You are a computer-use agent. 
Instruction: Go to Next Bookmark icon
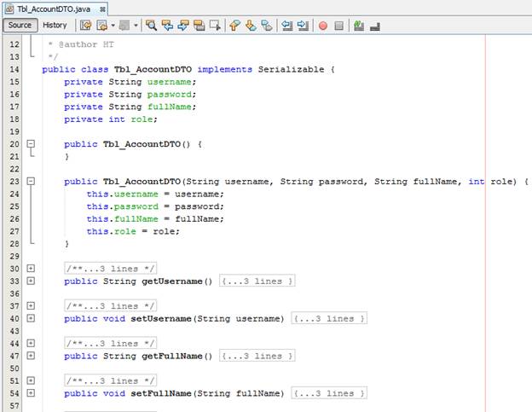pyautogui.click(x=251, y=26)
